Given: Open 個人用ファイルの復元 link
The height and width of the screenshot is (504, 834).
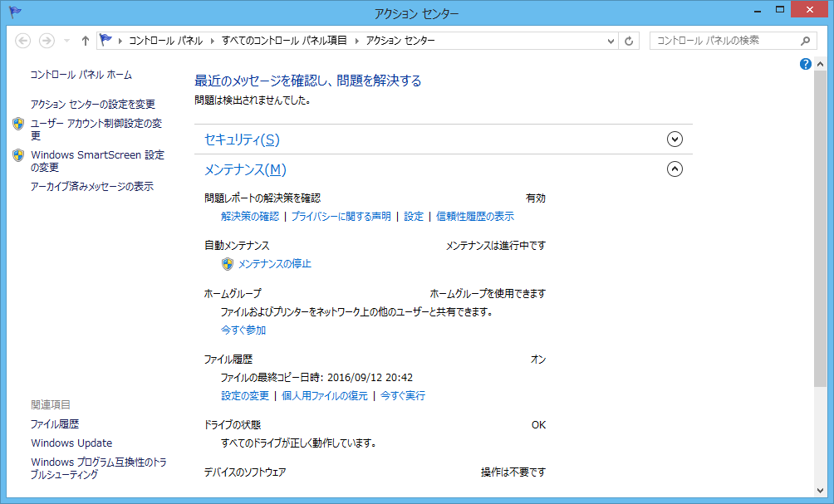Looking at the screenshot, I should click(x=325, y=396).
